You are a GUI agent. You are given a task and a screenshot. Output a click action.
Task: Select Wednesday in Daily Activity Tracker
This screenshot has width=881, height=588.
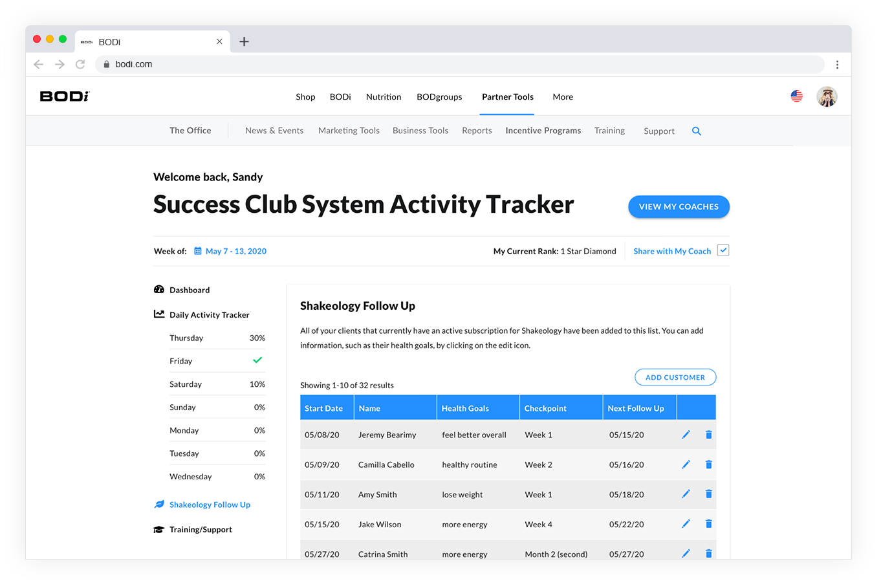(x=217, y=477)
